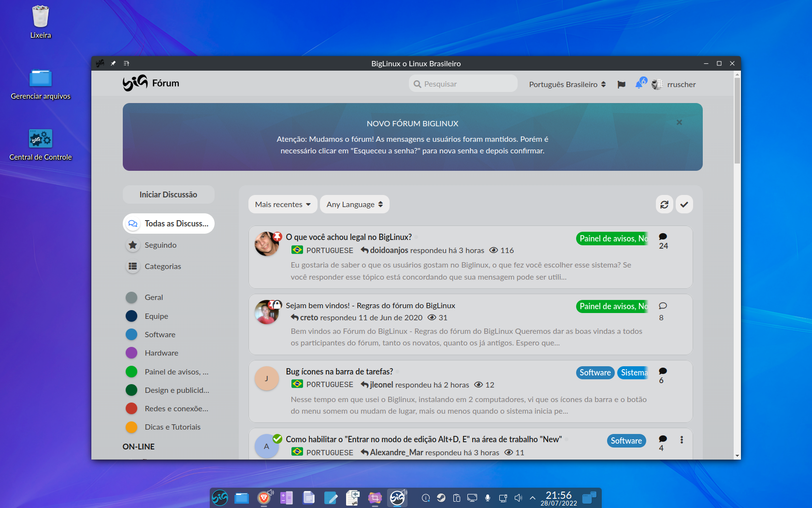The width and height of the screenshot is (812, 508).
Task: Click the Iniciar Discussão button
Action: pyautogui.click(x=168, y=194)
